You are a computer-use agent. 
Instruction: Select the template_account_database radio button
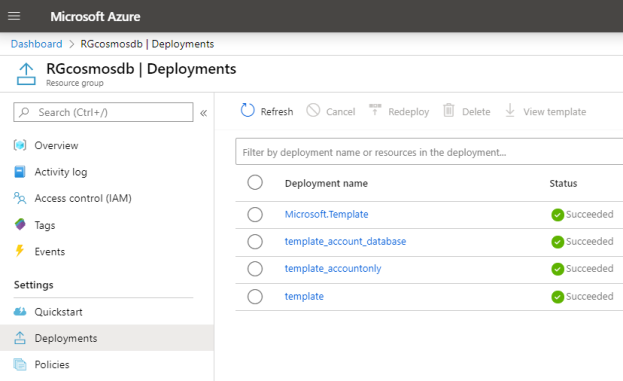(255, 242)
